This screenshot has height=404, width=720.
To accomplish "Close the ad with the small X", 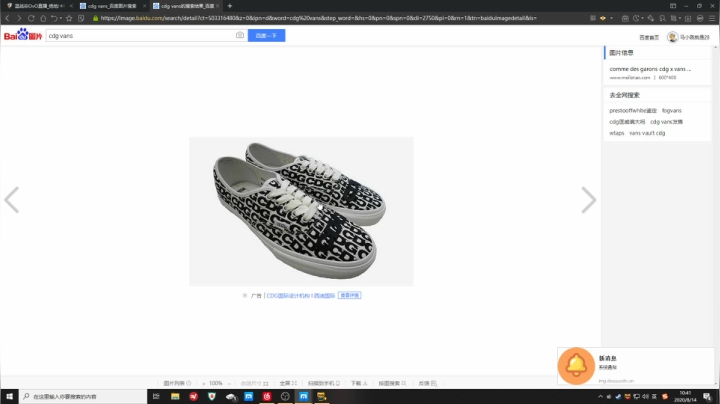I will [245, 296].
